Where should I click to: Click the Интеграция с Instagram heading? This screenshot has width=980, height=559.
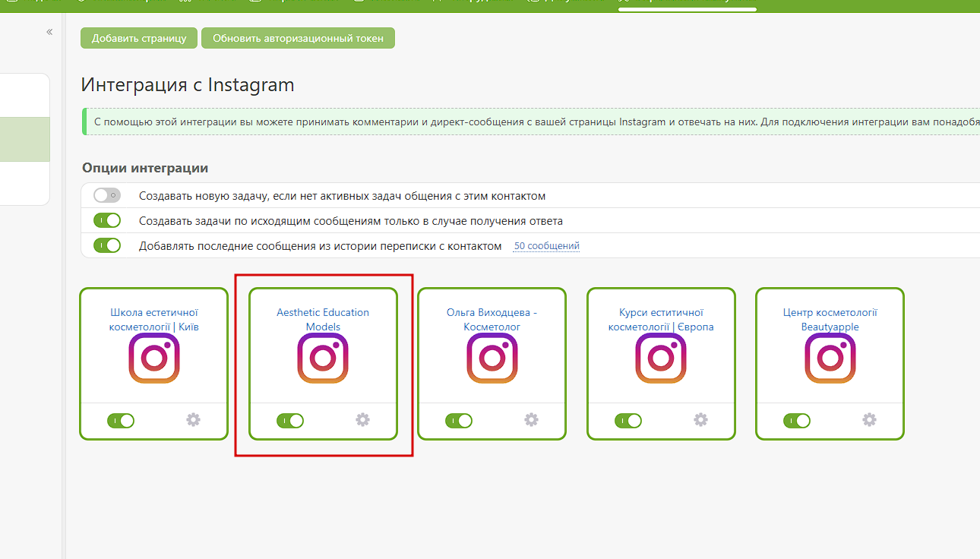point(188,84)
